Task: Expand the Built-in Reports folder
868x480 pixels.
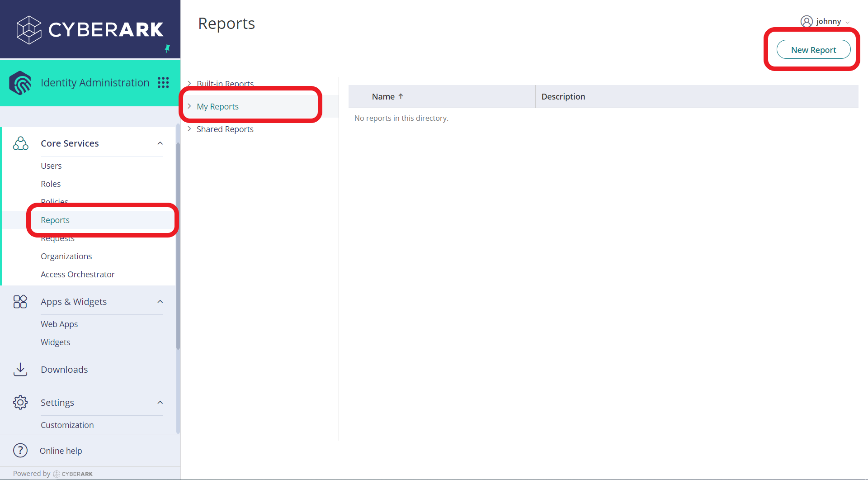Action: (190, 84)
